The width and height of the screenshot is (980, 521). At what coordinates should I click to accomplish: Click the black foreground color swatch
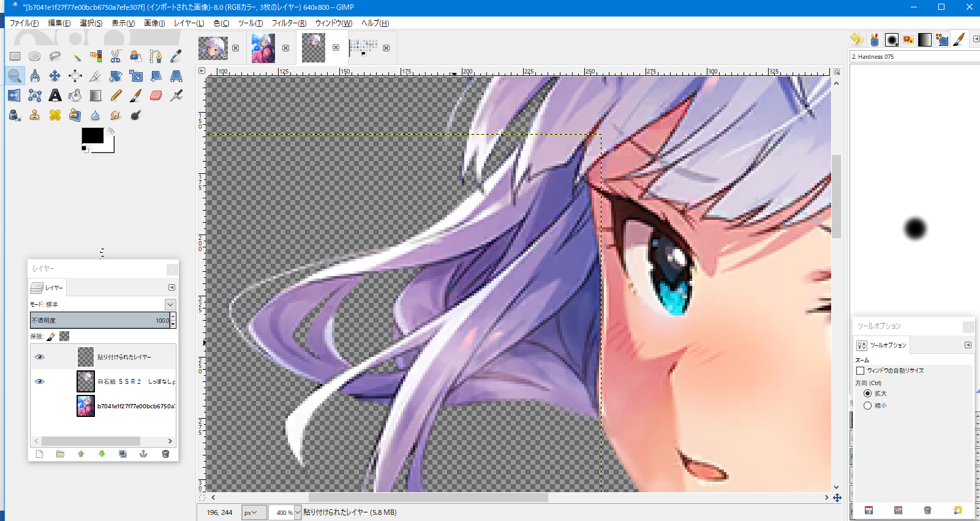(92, 136)
